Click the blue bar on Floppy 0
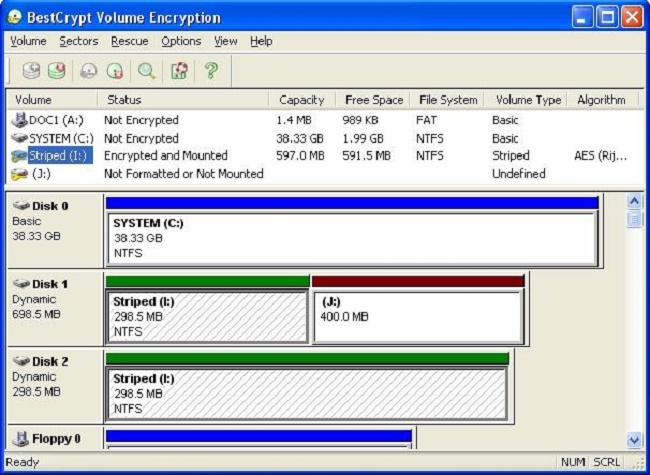Viewport: 650px width, 475px height. tap(259, 436)
